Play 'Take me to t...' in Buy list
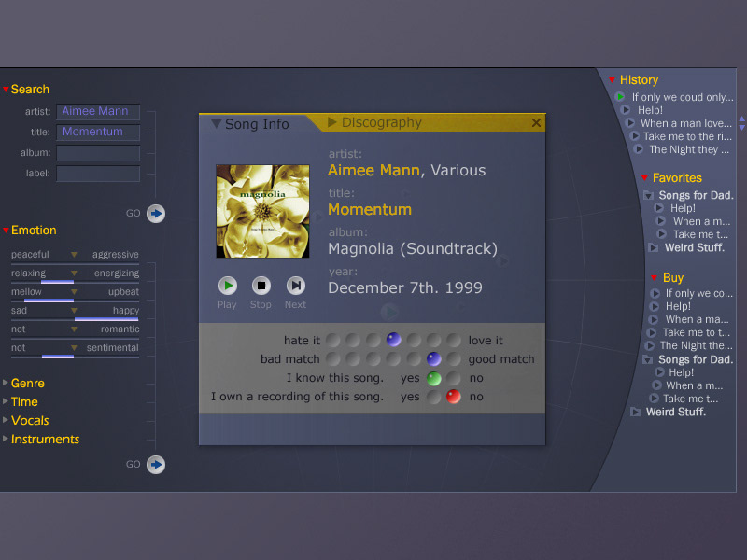 (x=652, y=332)
